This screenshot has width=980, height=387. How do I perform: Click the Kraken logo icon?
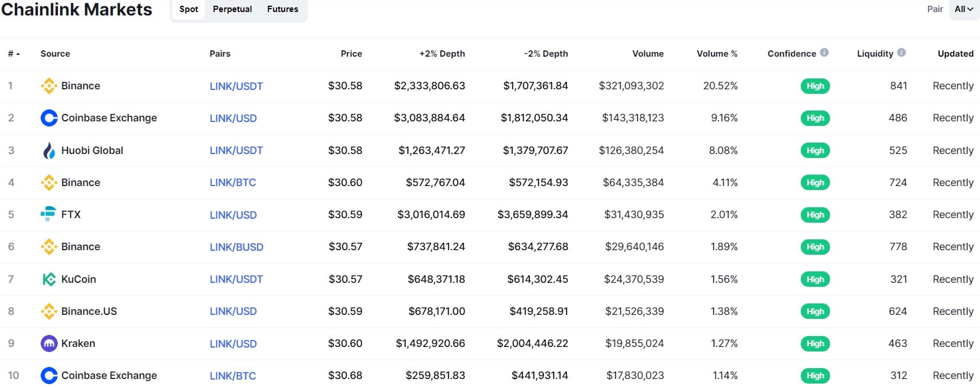pyautogui.click(x=49, y=343)
